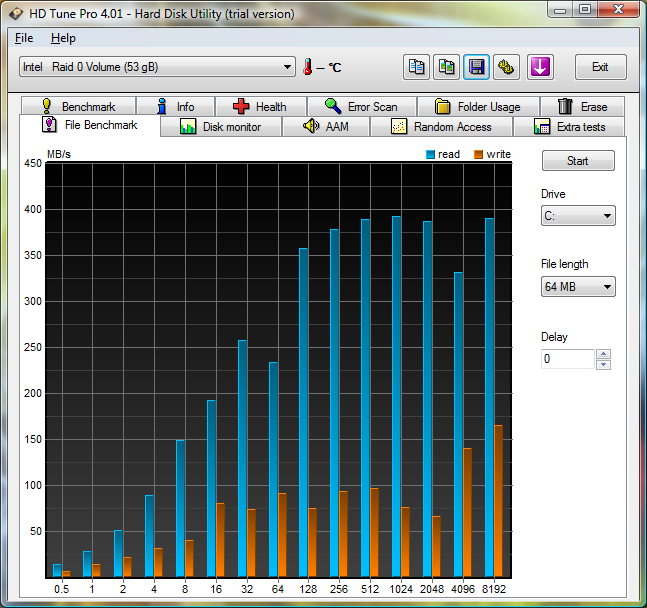Switch to the AAM tab
This screenshot has width=647, height=608.
coord(326,127)
